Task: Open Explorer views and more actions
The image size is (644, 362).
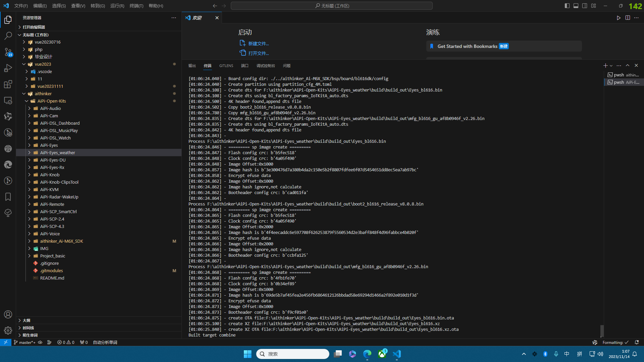Action: coord(174,18)
